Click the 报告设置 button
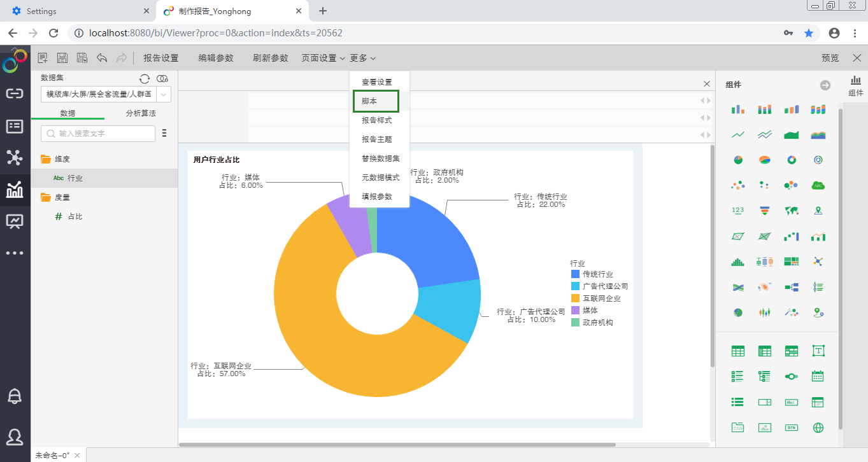868x462 pixels. (161, 58)
